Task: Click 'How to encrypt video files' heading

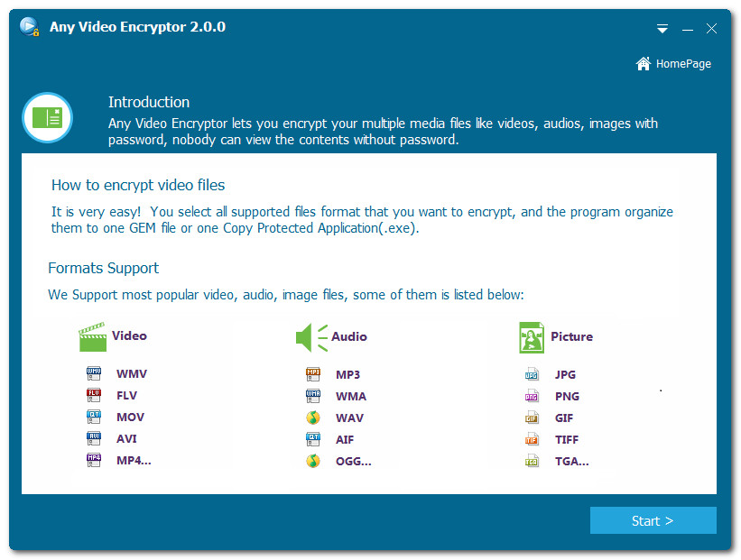Action: pos(138,185)
